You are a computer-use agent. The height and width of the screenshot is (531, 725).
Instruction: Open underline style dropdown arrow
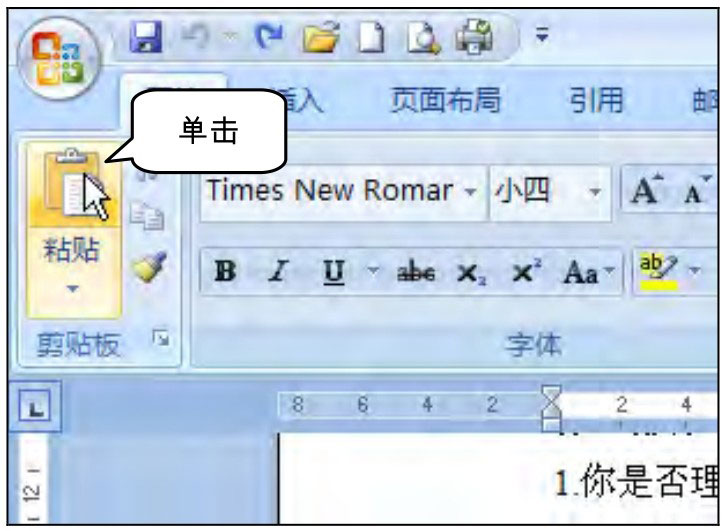point(373,269)
